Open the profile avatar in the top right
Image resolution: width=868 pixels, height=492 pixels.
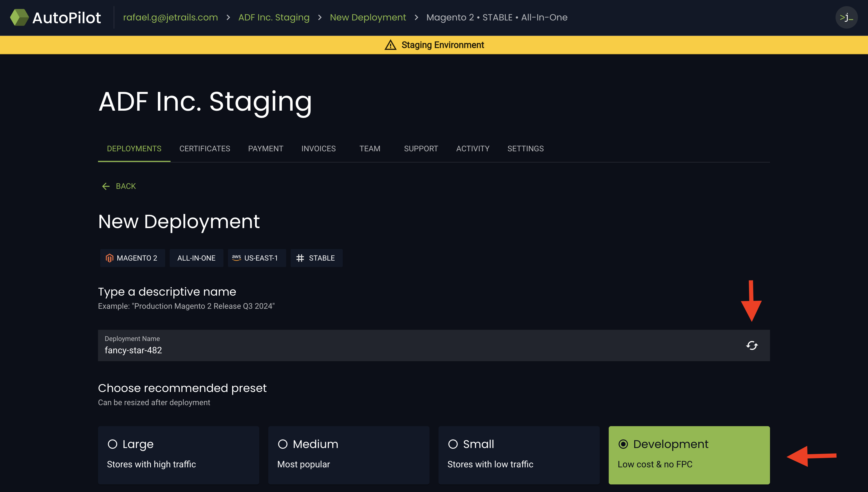(846, 17)
